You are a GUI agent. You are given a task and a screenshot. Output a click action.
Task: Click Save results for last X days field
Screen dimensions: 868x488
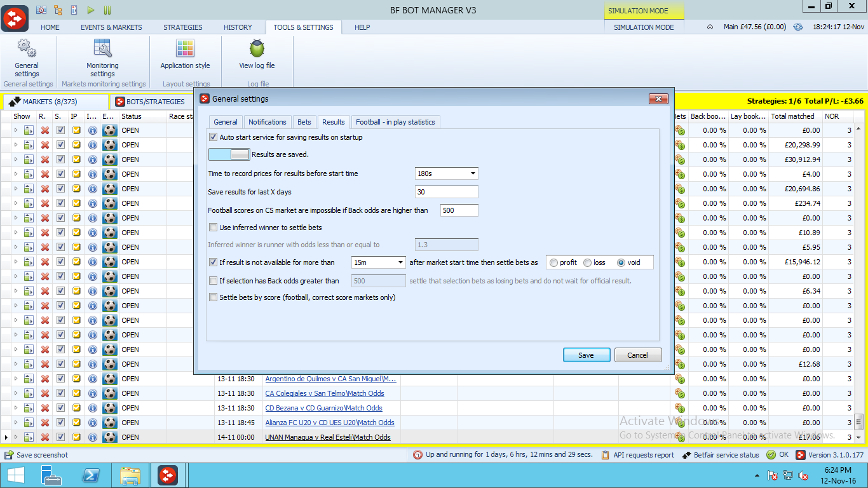(447, 192)
